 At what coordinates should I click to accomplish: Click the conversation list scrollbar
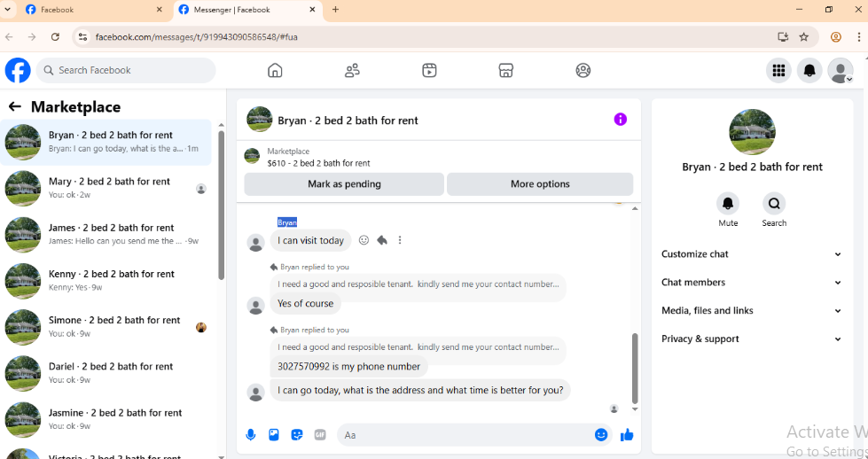[222, 206]
